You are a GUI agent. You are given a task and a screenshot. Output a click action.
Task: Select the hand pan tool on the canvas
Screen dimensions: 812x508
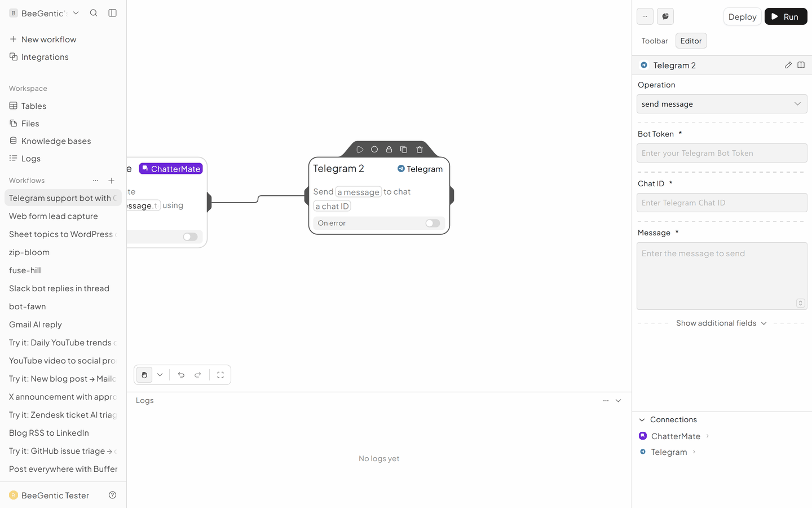pyautogui.click(x=144, y=375)
